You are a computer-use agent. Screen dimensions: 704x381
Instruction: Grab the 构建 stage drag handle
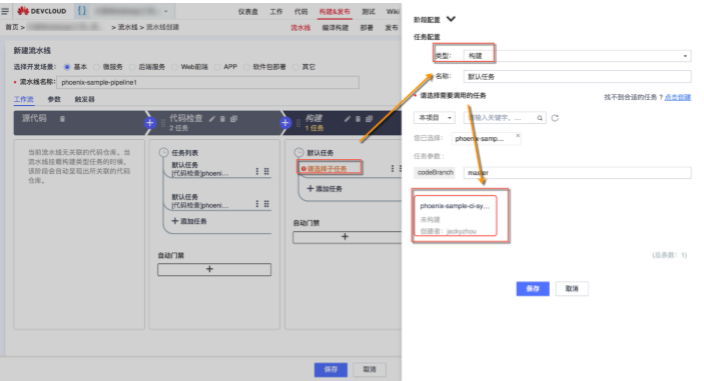pyautogui.click(x=298, y=123)
